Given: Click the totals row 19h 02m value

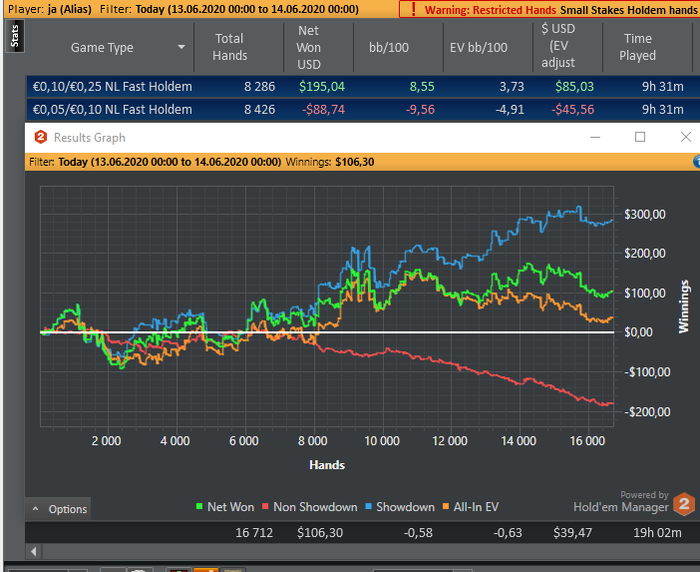Looking at the screenshot, I should pyautogui.click(x=657, y=533).
